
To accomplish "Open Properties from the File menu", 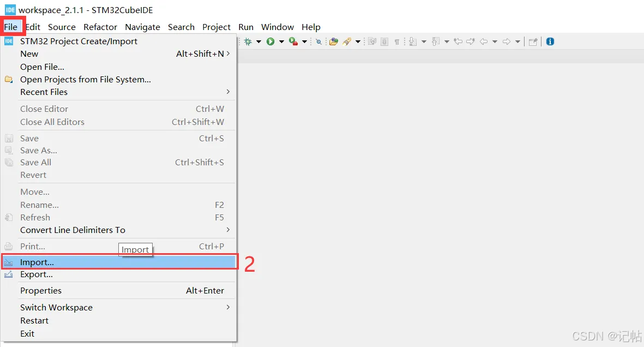I will pos(119,291).
